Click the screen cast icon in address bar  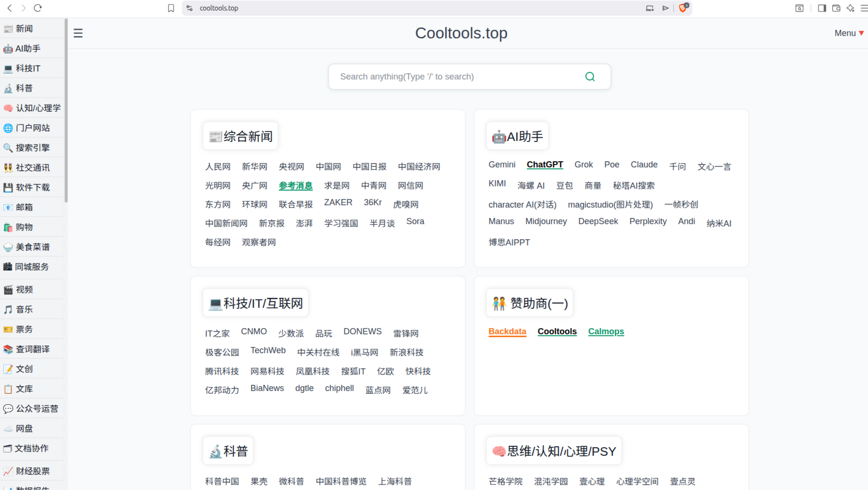(x=650, y=8)
